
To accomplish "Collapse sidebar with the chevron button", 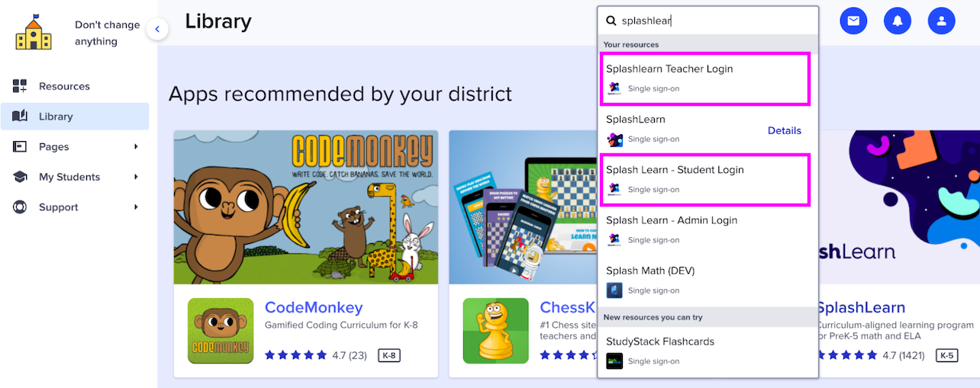I will (x=157, y=30).
